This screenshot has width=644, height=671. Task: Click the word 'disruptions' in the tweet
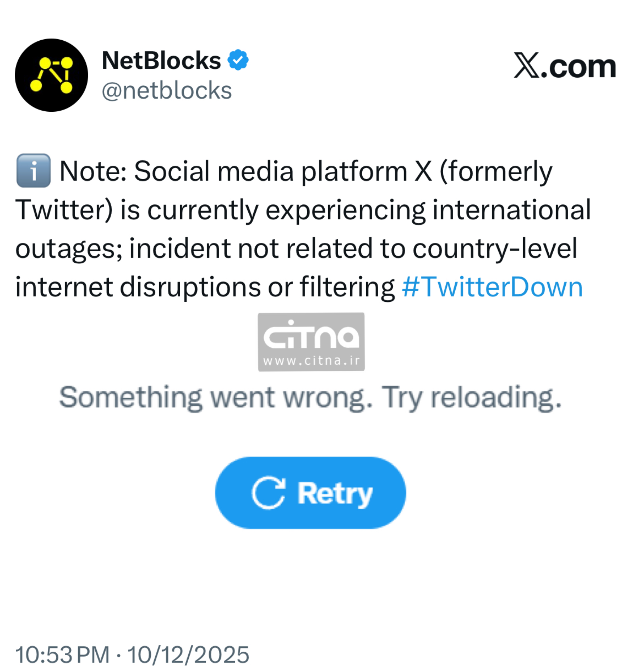(190, 287)
